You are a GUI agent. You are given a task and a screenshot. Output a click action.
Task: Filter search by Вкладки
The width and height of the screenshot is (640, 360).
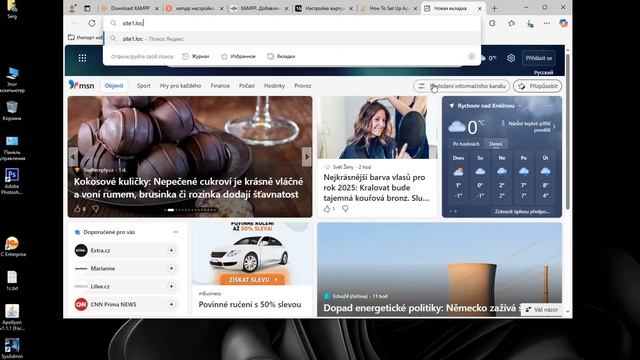point(281,56)
